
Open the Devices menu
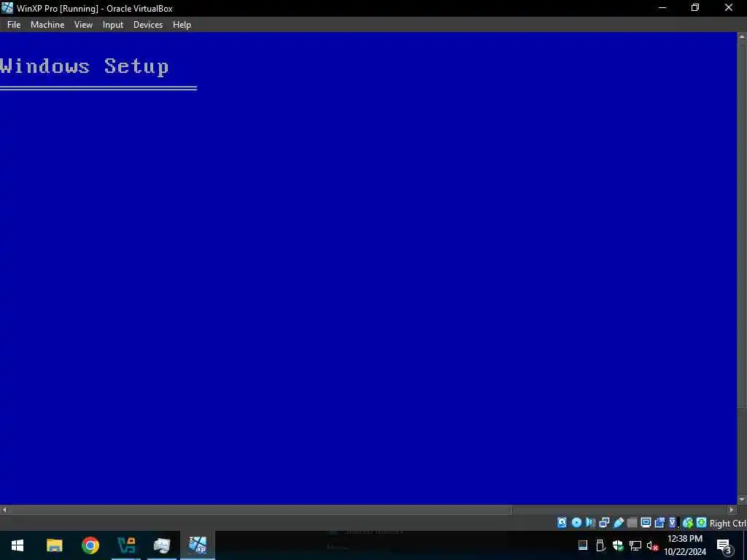coord(147,25)
